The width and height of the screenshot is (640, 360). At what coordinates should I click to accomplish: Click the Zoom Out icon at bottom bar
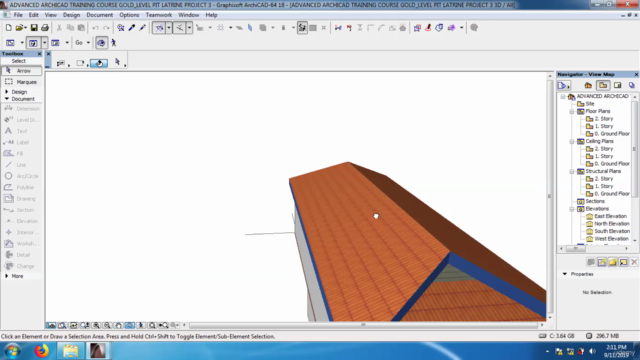107,325
